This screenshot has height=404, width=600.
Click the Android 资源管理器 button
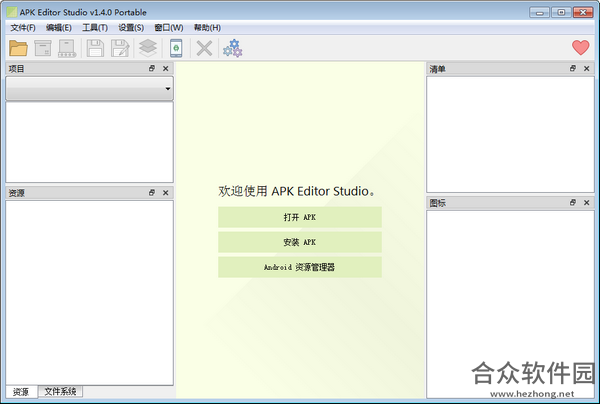(300, 267)
